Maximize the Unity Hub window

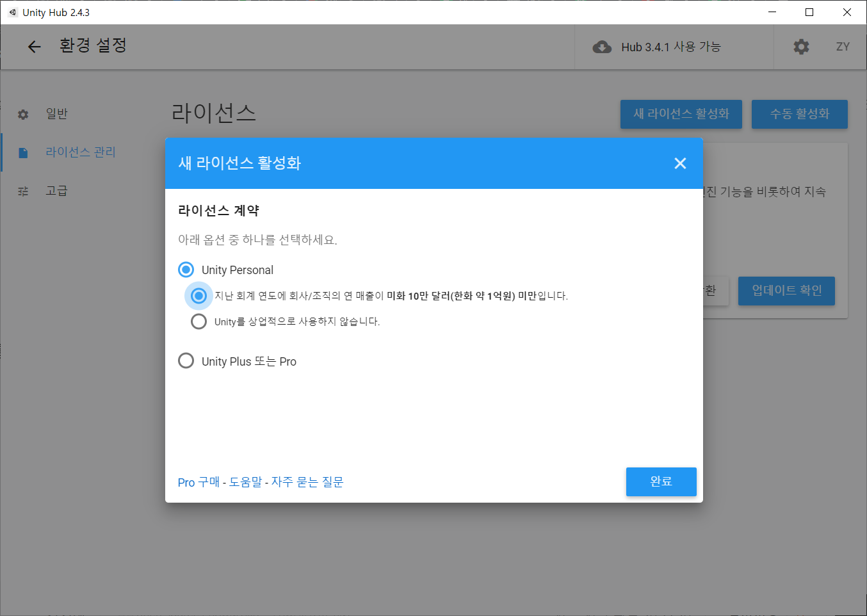pyautogui.click(x=809, y=12)
